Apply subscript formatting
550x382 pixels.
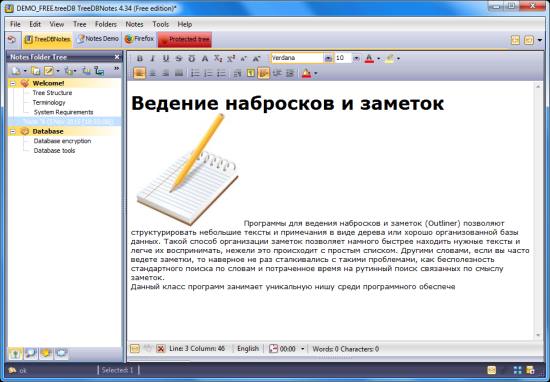coord(218,59)
